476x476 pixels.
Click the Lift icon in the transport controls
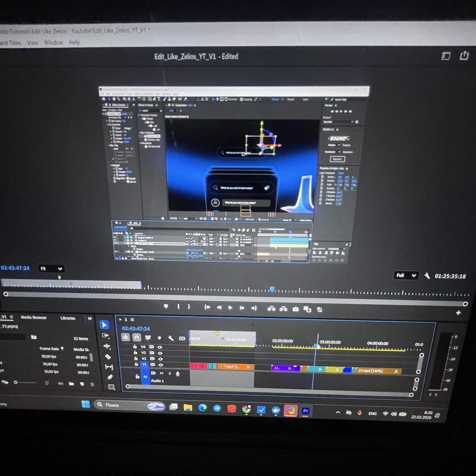pos(272,308)
